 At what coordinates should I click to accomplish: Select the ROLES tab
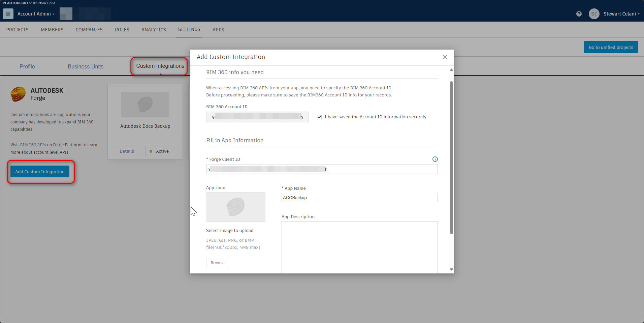(122, 30)
